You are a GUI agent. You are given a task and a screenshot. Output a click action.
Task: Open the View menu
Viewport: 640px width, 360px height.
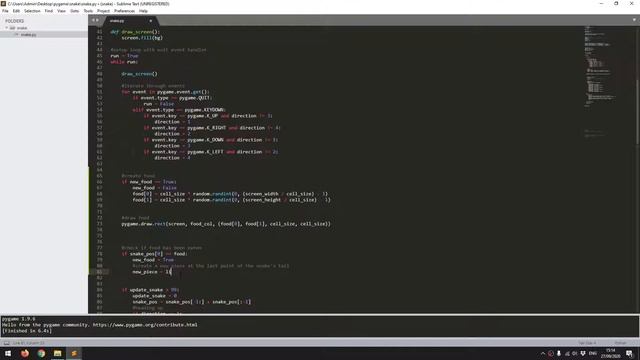click(61, 11)
